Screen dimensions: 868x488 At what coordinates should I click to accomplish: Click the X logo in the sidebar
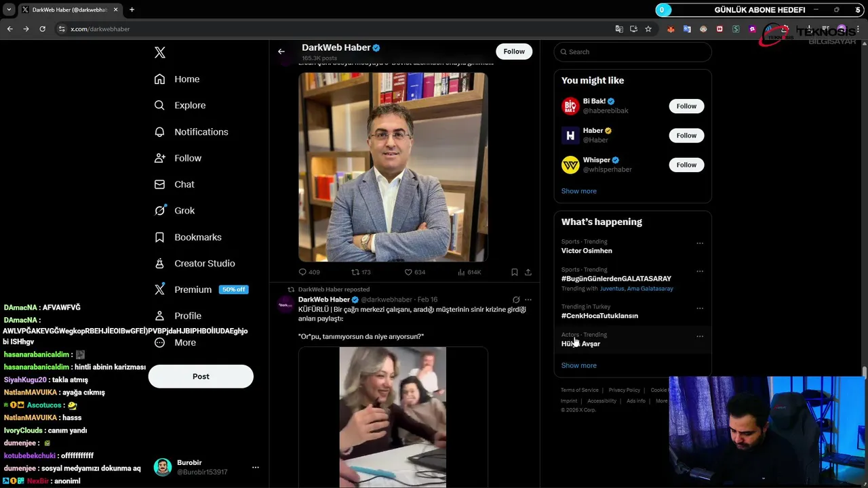point(159,52)
